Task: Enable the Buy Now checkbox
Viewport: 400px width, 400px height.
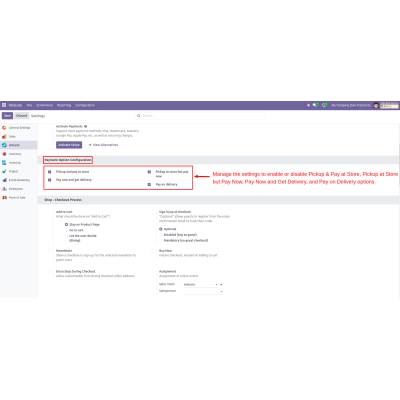Action: coord(153,251)
